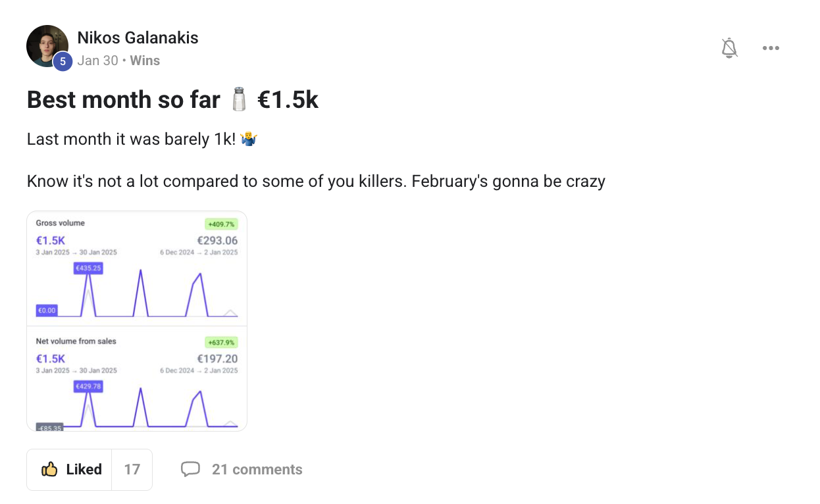Click Nikos Galanakis's profile avatar

click(47, 46)
